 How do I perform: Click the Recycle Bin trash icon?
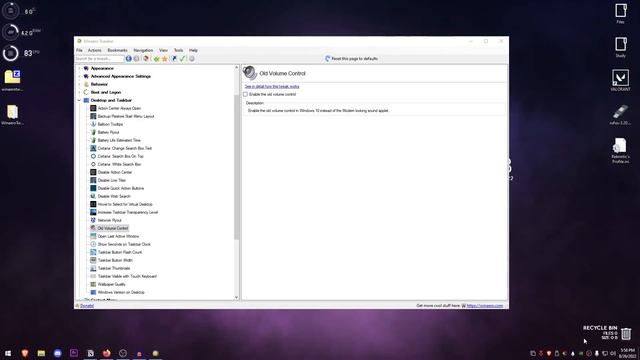[626, 333]
